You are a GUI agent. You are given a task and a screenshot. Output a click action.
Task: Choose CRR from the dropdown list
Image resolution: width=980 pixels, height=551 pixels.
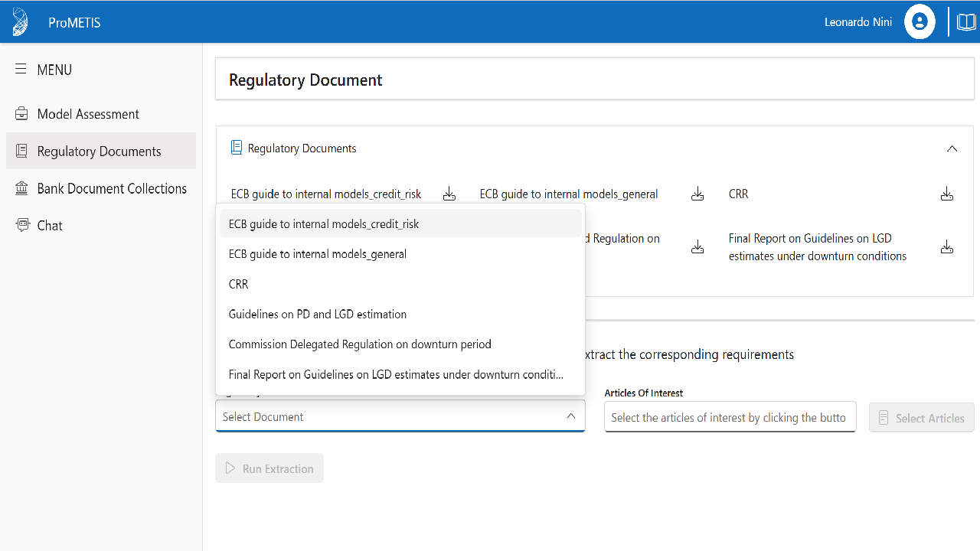coord(400,284)
